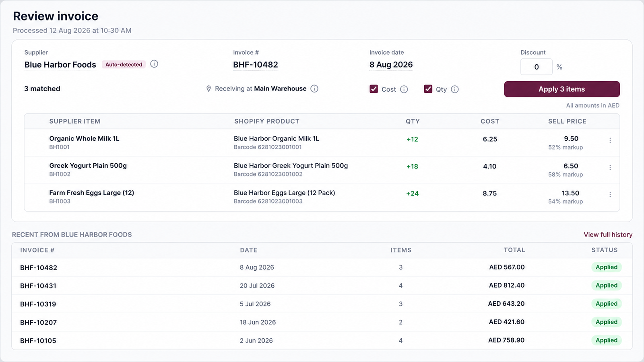
Task: Select Main Warehouse receiving location
Action: (280, 88)
